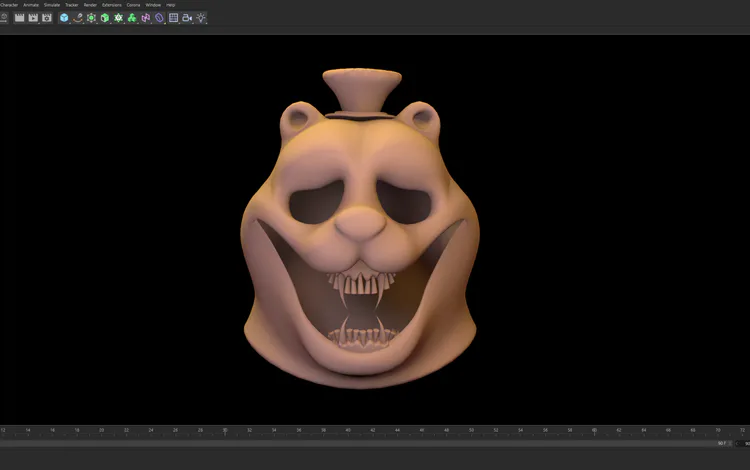Click the green Extrude generator cube icon
The height and width of the screenshot is (470, 750).
105,18
